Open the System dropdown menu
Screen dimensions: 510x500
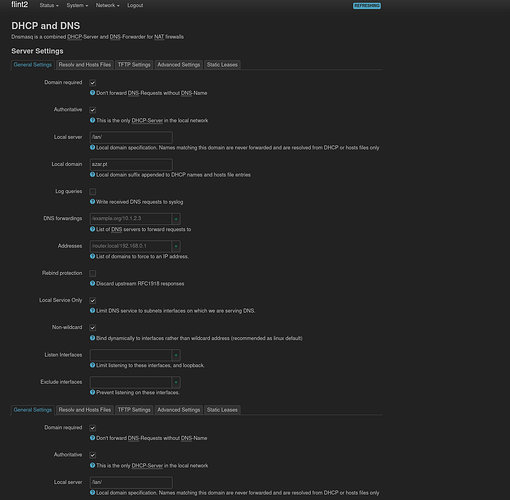pyautogui.click(x=77, y=6)
